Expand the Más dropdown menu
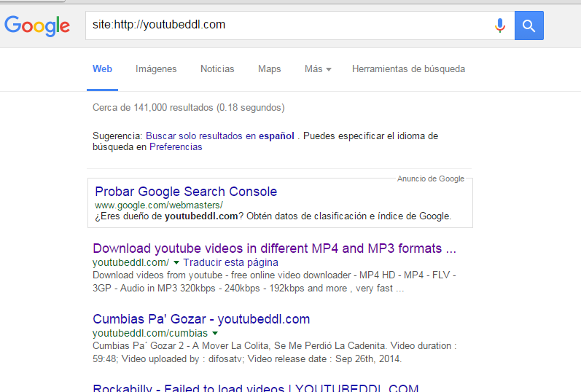This screenshot has width=581, height=392. (x=318, y=69)
